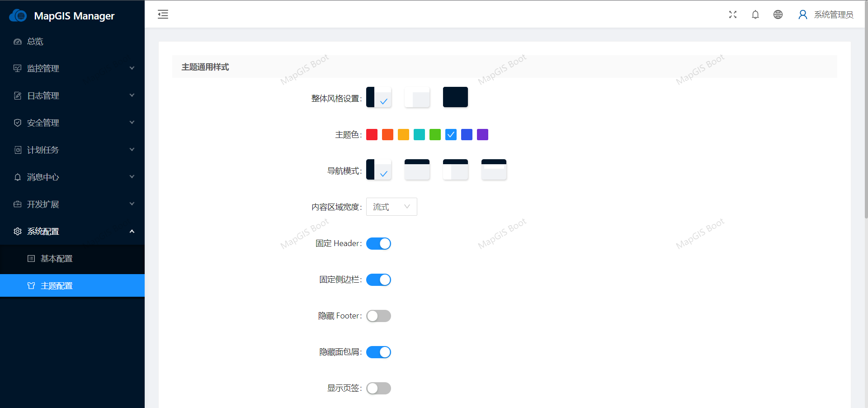The width and height of the screenshot is (868, 408).
Task: Toggle the 固定侧边栏 switch
Action: [x=378, y=280]
